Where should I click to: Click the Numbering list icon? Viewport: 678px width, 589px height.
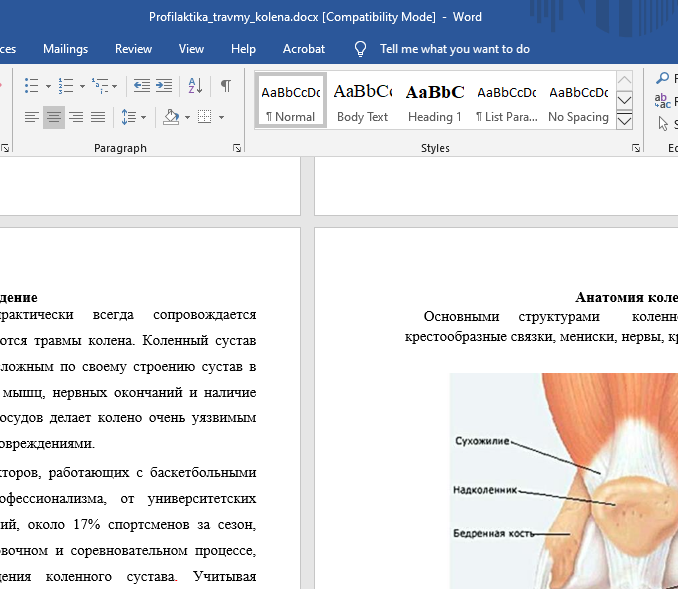pos(65,86)
